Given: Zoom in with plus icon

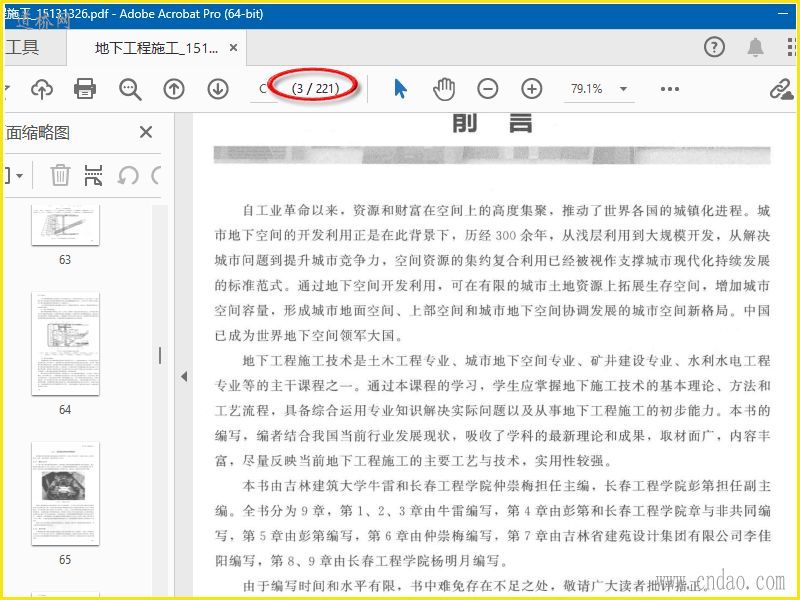Looking at the screenshot, I should (x=532, y=89).
